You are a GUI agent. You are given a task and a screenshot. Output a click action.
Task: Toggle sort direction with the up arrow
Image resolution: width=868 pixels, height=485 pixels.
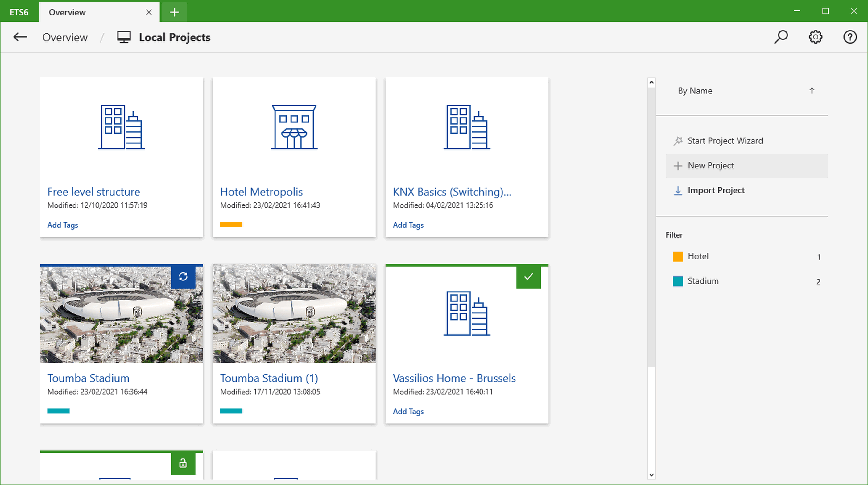point(812,91)
